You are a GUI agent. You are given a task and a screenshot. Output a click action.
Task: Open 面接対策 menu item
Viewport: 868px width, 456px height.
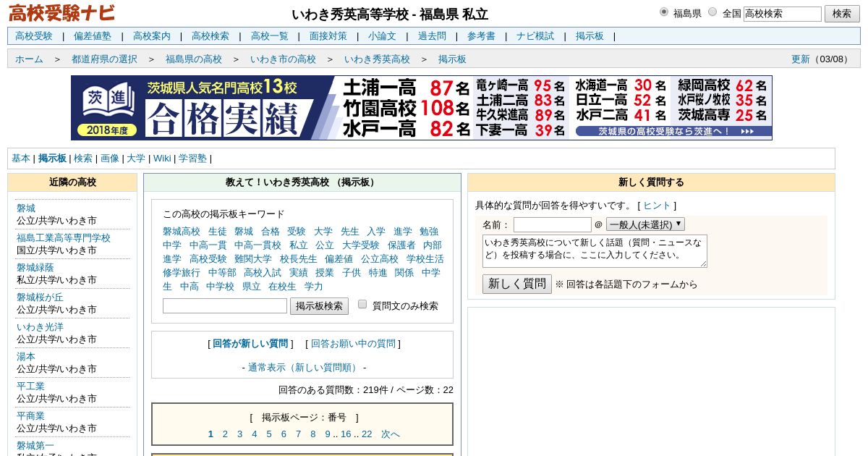pyautogui.click(x=328, y=36)
